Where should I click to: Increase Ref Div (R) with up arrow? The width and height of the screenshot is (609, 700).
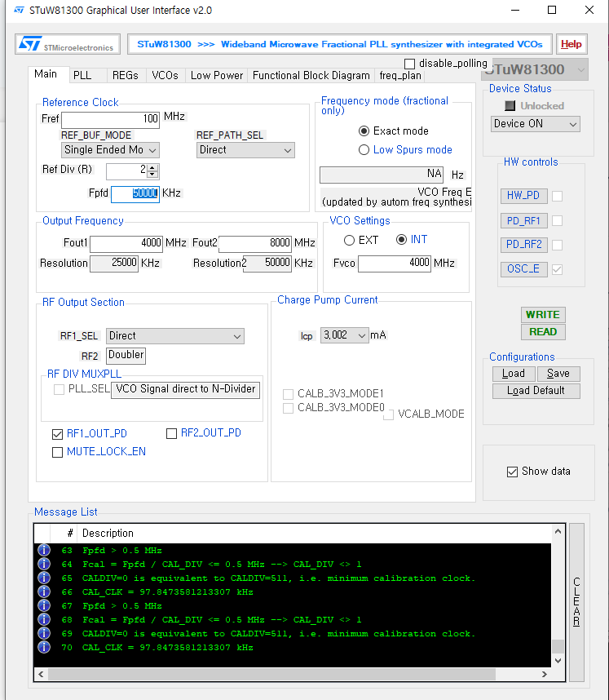coord(152,167)
